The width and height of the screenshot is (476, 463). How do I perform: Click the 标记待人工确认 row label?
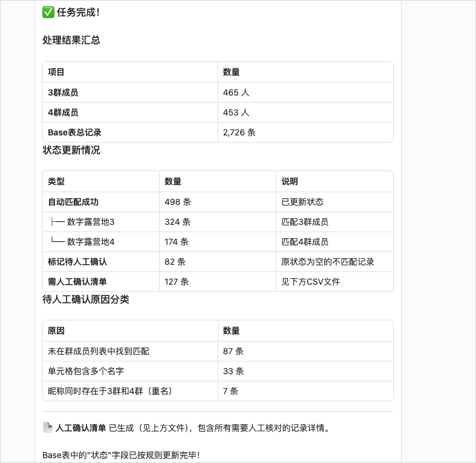[x=77, y=262]
